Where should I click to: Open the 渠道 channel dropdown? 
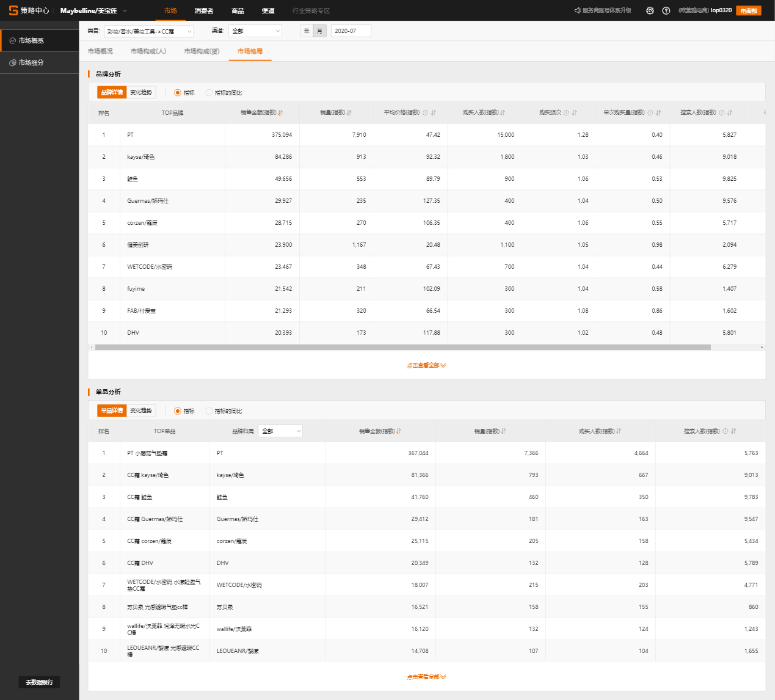coord(255,31)
